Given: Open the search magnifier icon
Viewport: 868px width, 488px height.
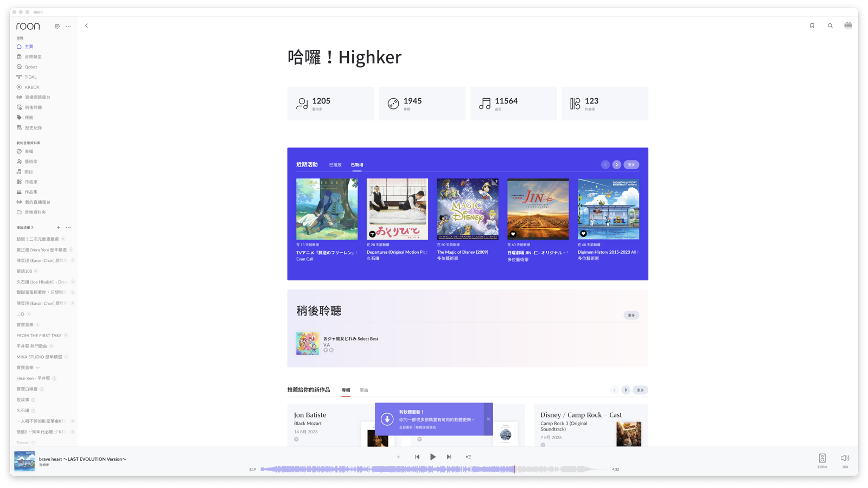Looking at the screenshot, I should coord(830,25).
